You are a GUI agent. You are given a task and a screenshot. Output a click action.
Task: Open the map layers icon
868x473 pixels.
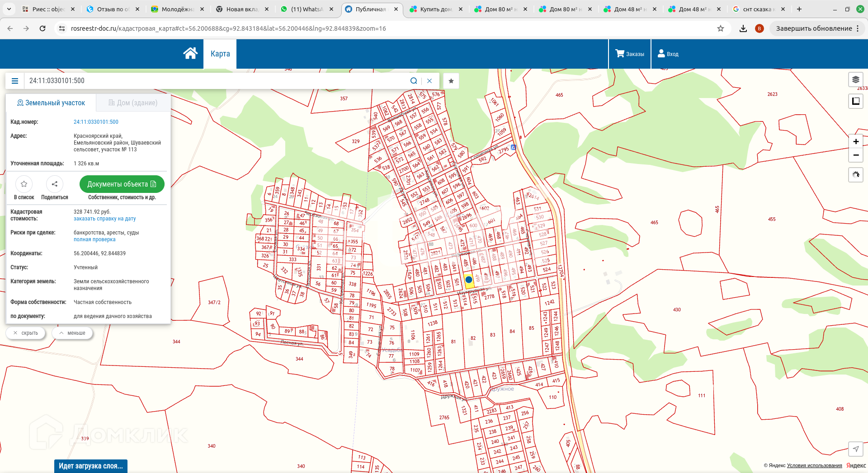tap(855, 80)
